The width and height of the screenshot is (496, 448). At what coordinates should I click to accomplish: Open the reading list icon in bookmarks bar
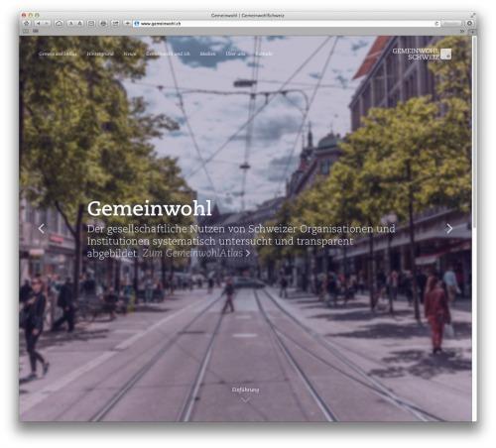(x=26, y=31)
